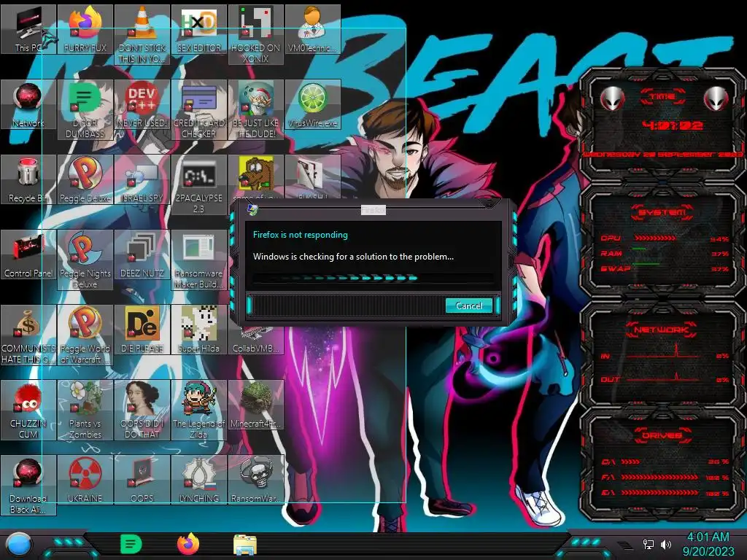Cancel the Firefox not responding dialog
Screen dimensions: 747x560
469,306
